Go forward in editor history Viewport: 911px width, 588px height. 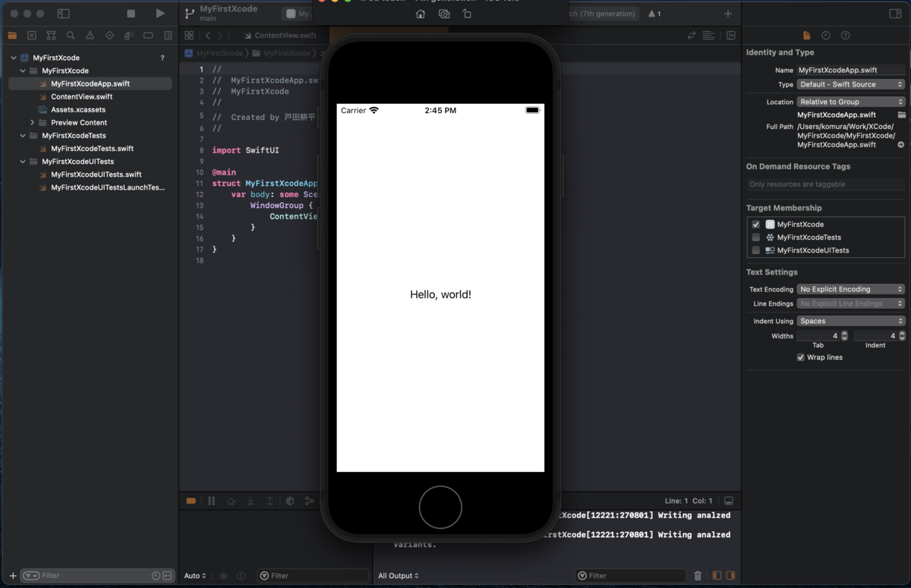click(x=220, y=35)
